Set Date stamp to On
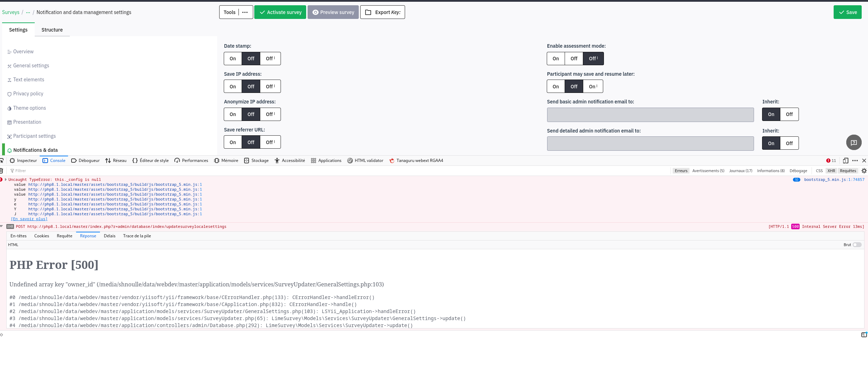The width and height of the screenshot is (868, 373). coord(233,59)
